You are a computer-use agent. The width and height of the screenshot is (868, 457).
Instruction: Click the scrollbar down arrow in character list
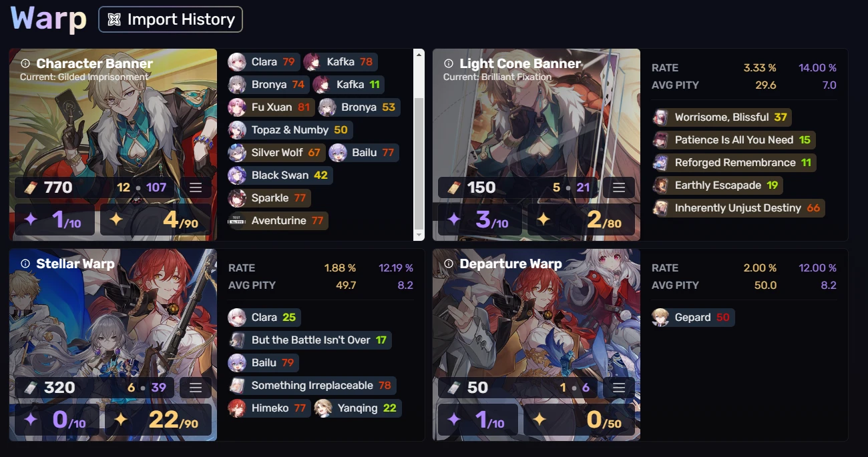pos(419,235)
